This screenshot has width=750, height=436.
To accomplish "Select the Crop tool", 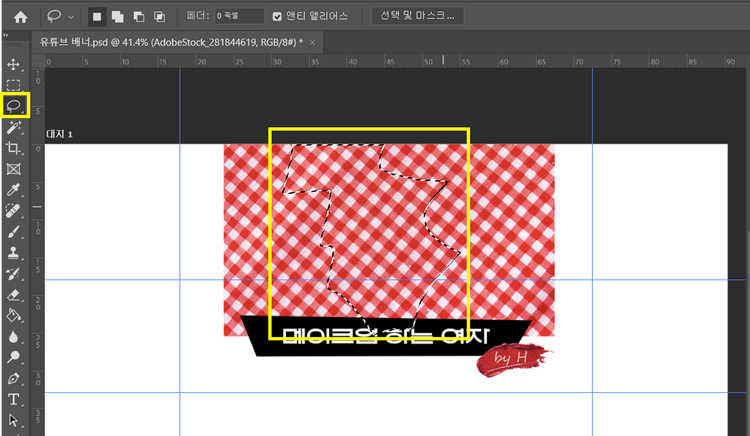I will click(13, 148).
